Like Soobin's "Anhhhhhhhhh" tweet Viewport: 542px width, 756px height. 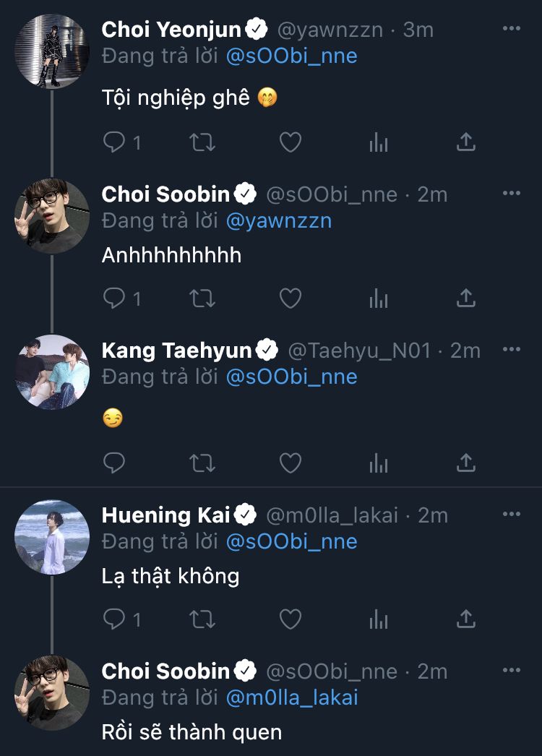[291, 298]
